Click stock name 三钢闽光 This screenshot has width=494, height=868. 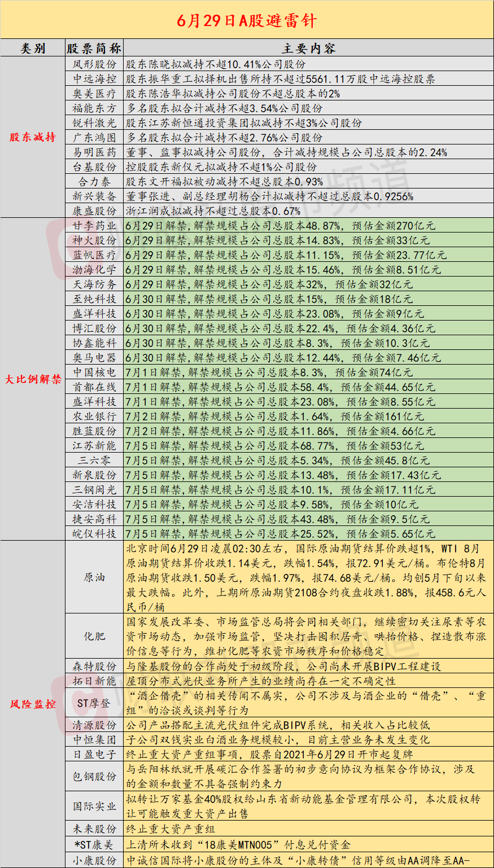(94, 490)
